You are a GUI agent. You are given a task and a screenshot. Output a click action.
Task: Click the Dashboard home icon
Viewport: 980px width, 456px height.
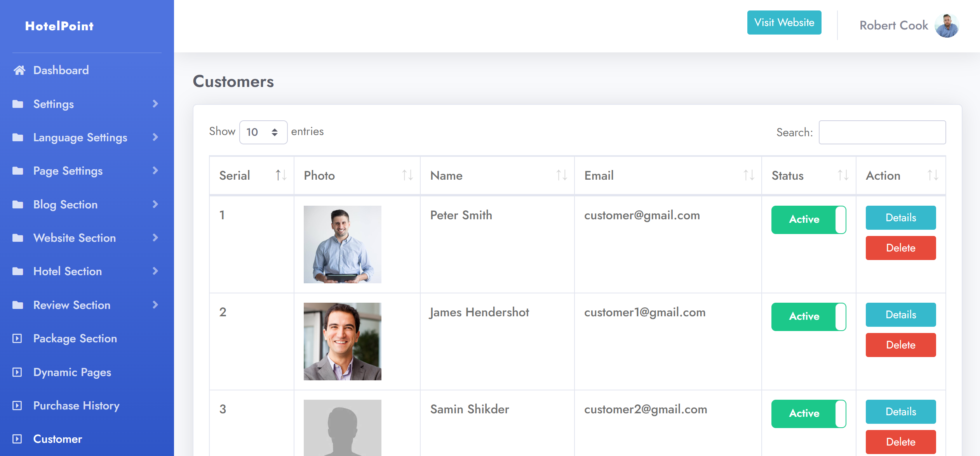pos(19,70)
